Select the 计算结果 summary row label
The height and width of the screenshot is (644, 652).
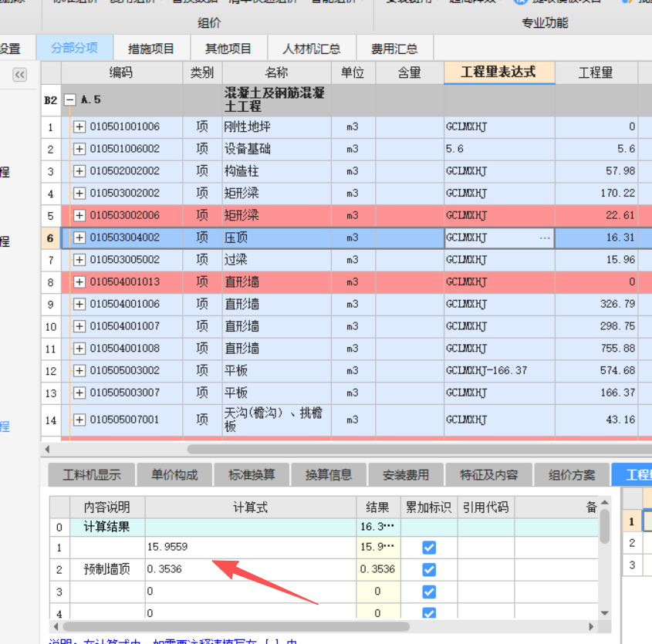(106, 528)
